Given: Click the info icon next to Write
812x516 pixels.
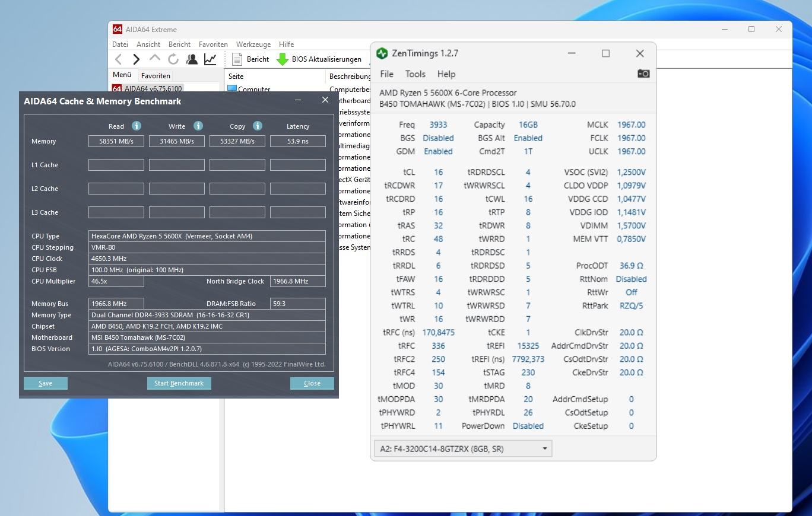Looking at the screenshot, I should pyautogui.click(x=198, y=126).
